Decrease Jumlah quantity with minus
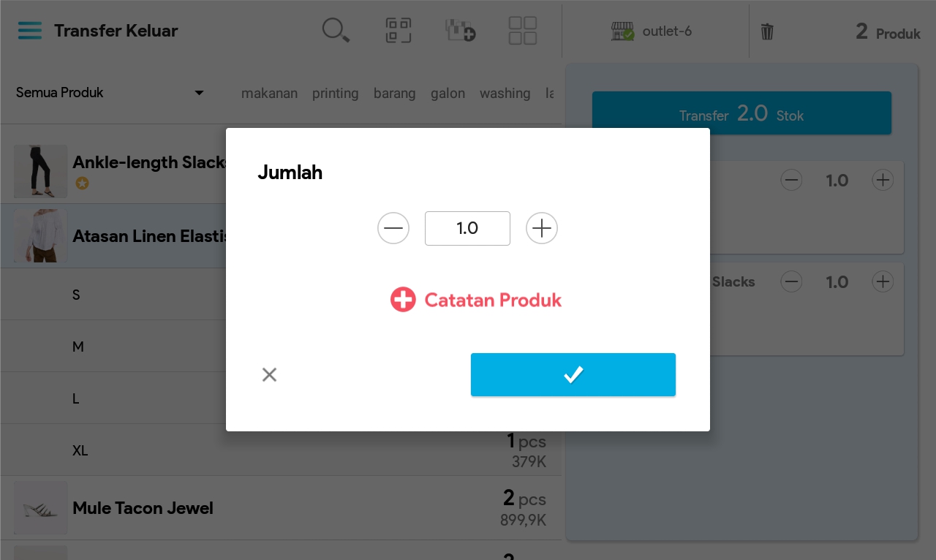 click(x=393, y=229)
